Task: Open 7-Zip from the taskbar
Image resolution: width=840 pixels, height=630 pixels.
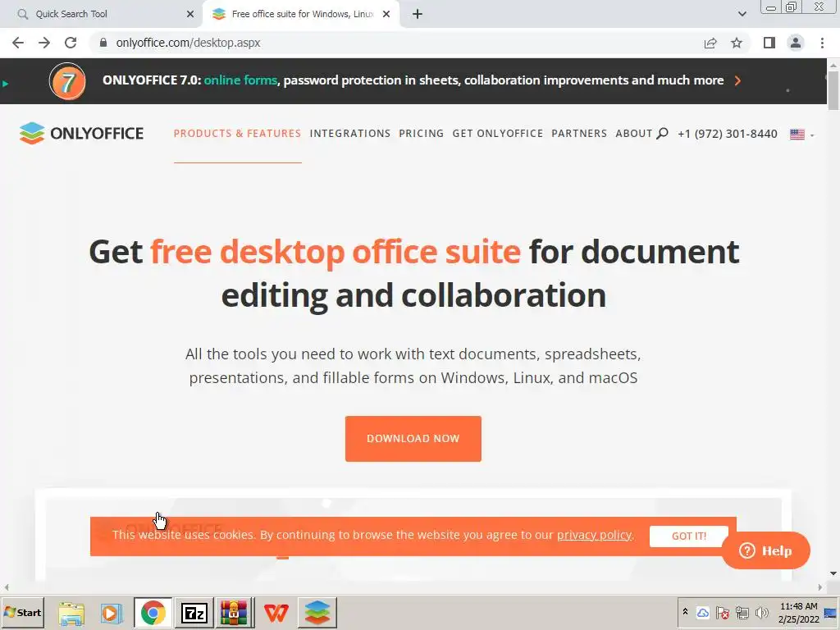Action: point(194,613)
